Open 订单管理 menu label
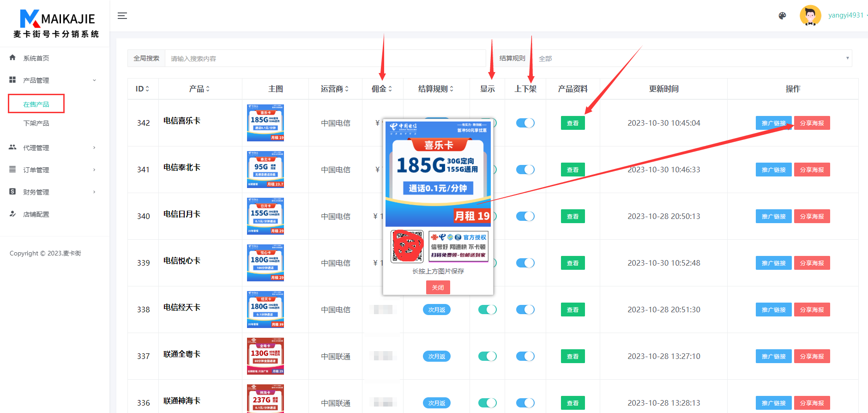The width and height of the screenshot is (868, 413). pos(36,170)
